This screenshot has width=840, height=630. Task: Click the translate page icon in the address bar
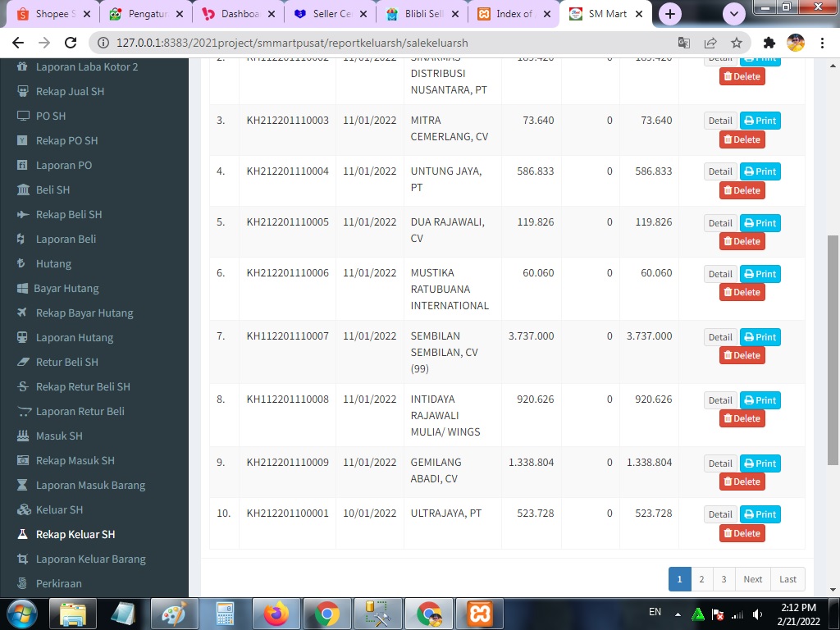tap(683, 43)
